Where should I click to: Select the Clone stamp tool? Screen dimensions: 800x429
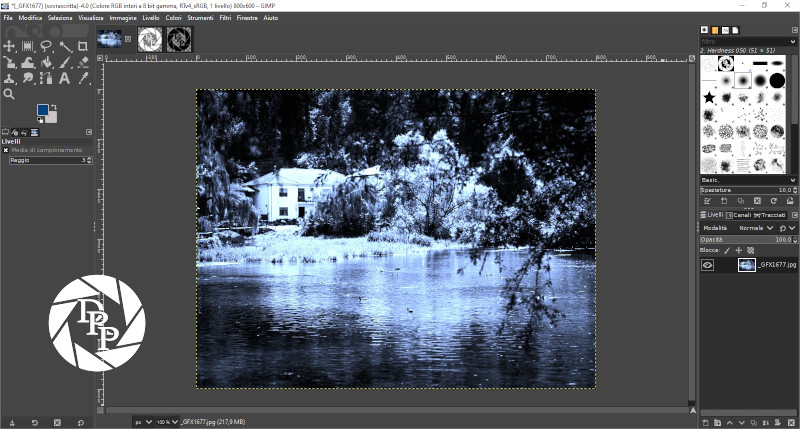click(x=9, y=78)
